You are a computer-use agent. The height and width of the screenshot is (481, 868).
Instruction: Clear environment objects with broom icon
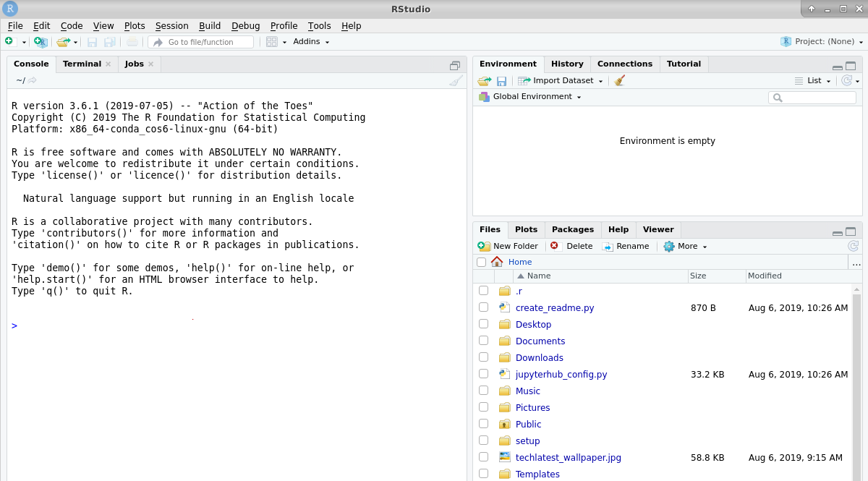620,81
